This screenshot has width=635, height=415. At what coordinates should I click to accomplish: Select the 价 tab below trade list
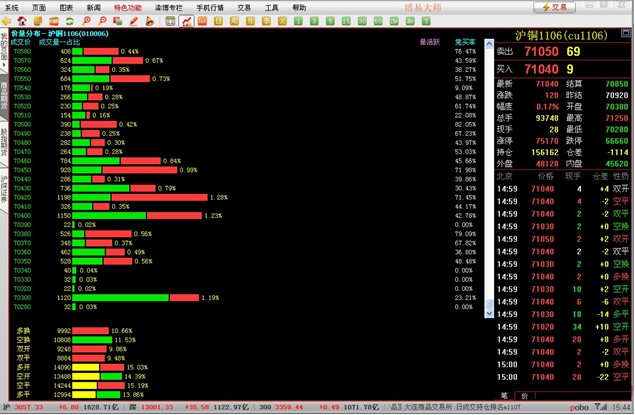tap(525, 396)
